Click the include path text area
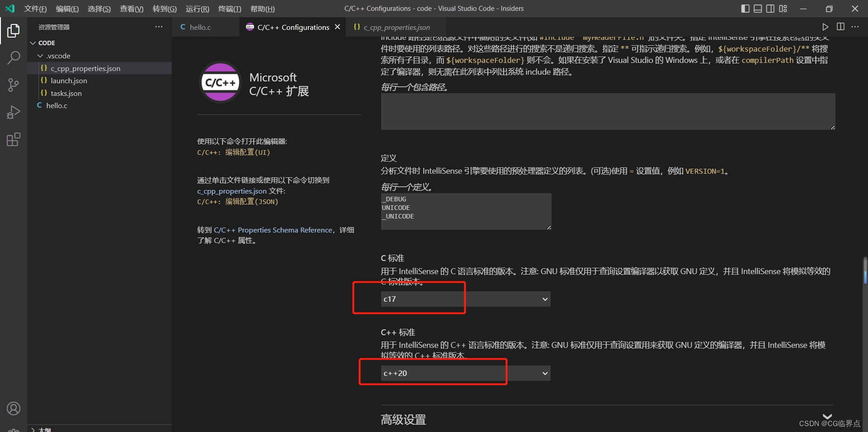The height and width of the screenshot is (432, 868). pyautogui.click(x=608, y=112)
